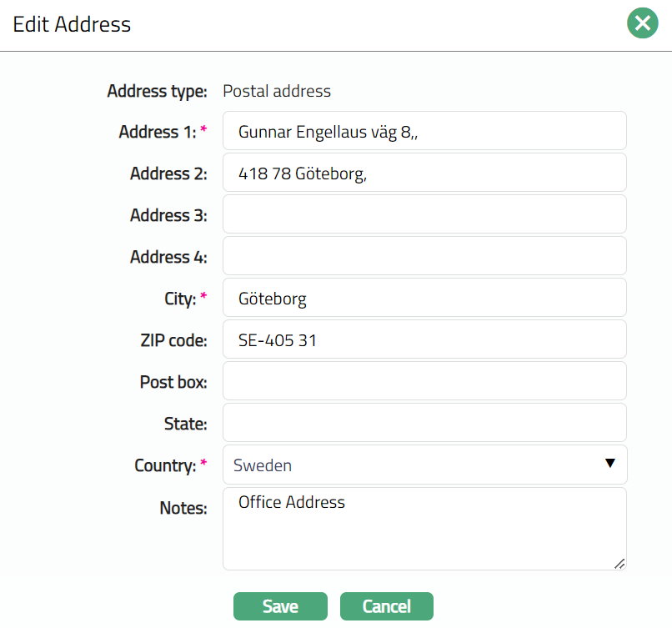This screenshot has height=628, width=672.
Task: Click the black arrow in the Country selector
Action: tap(609, 464)
